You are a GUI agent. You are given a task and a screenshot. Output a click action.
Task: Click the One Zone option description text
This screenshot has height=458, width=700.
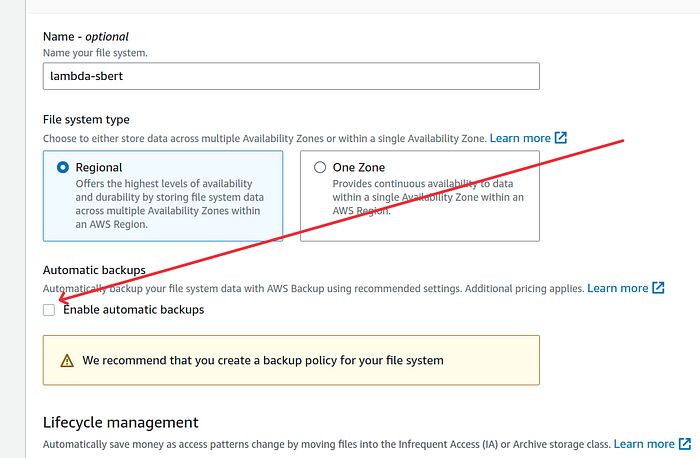point(428,197)
